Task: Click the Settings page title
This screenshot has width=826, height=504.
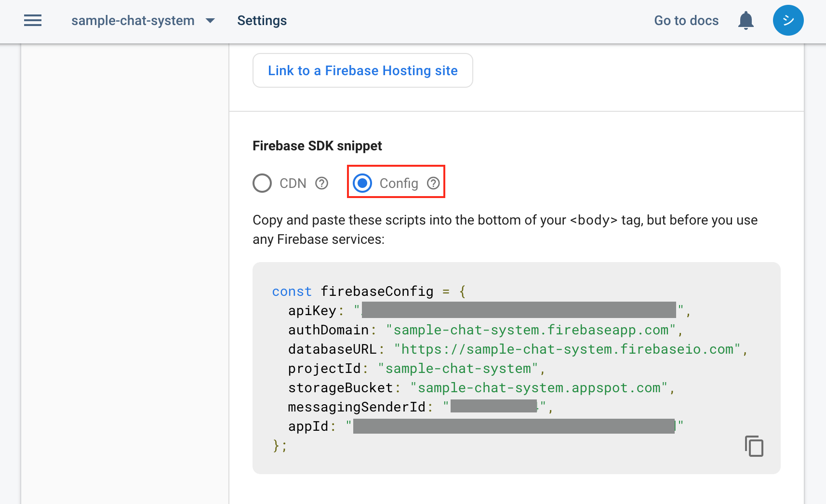Action: pyautogui.click(x=262, y=20)
